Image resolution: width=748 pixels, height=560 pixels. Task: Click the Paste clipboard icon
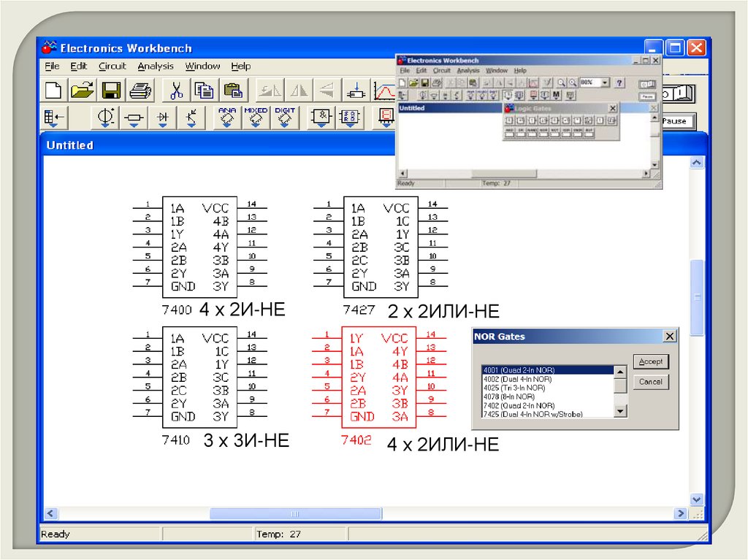[233, 90]
